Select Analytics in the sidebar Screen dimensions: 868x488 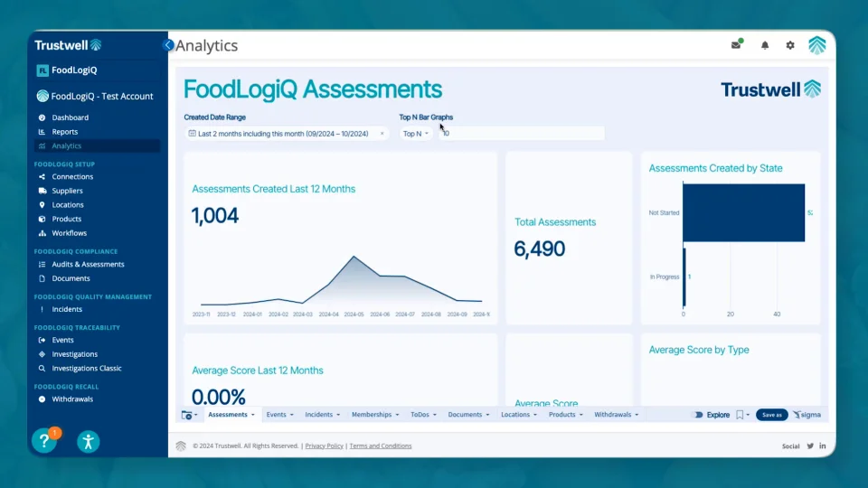pos(97,146)
